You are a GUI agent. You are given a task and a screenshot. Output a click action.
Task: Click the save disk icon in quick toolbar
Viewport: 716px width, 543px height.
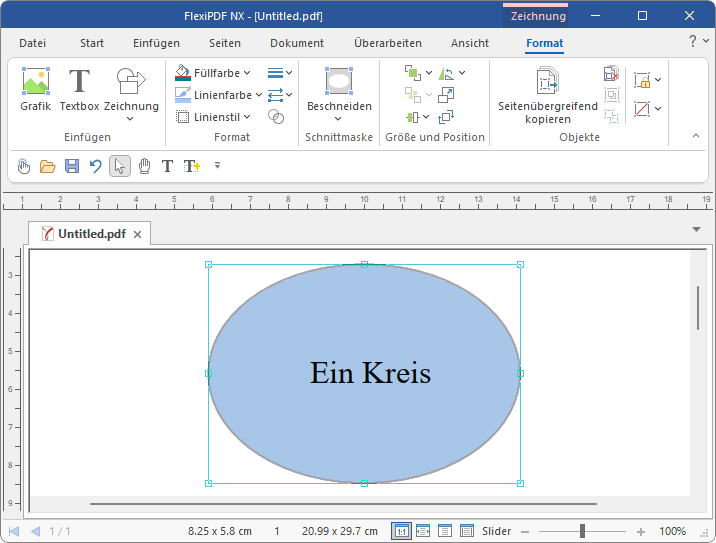72,166
